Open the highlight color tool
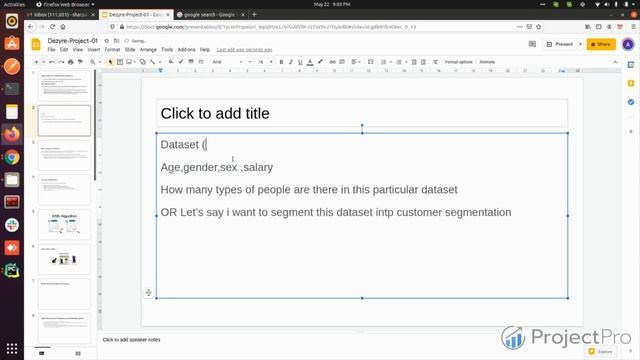This screenshot has height=360, width=640. tap(320, 62)
